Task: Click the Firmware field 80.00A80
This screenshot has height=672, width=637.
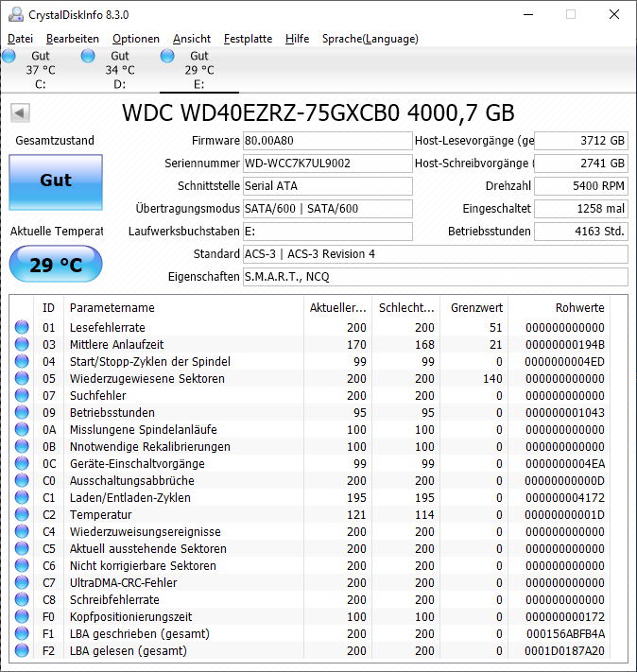Action: tap(328, 141)
